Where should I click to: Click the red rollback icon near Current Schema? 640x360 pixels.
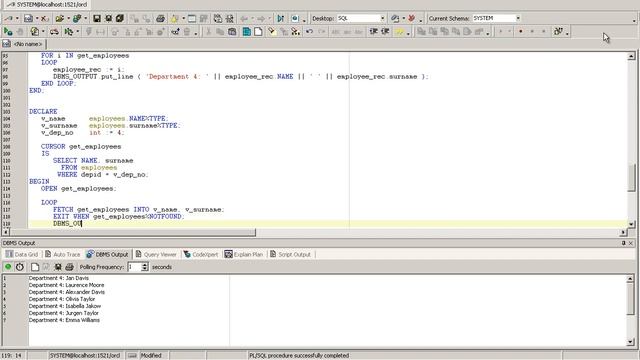pos(411,18)
